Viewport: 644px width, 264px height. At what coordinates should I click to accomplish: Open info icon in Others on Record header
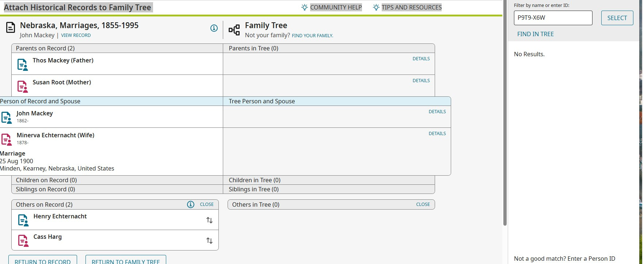pyautogui.click(x=191, y=204)
